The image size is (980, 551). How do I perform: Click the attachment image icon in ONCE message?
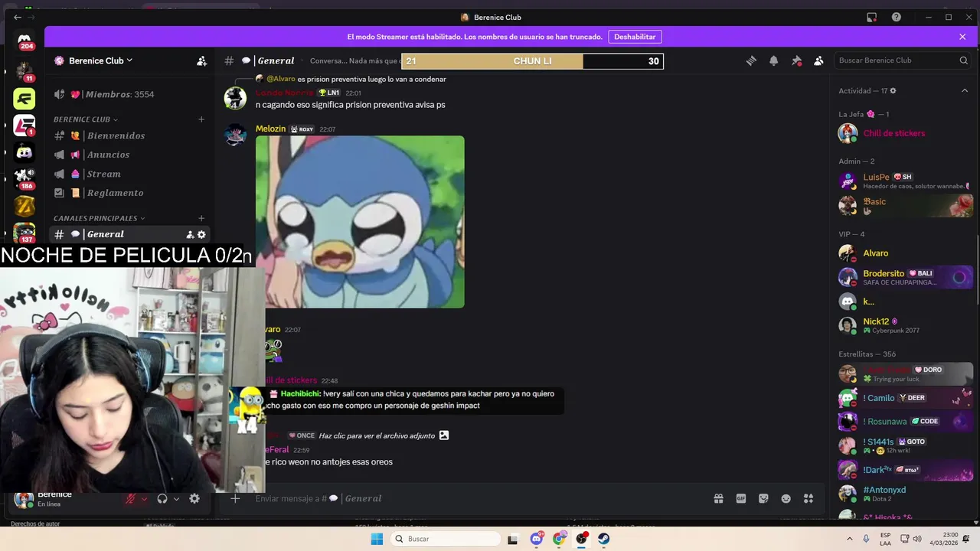point(444,435)
